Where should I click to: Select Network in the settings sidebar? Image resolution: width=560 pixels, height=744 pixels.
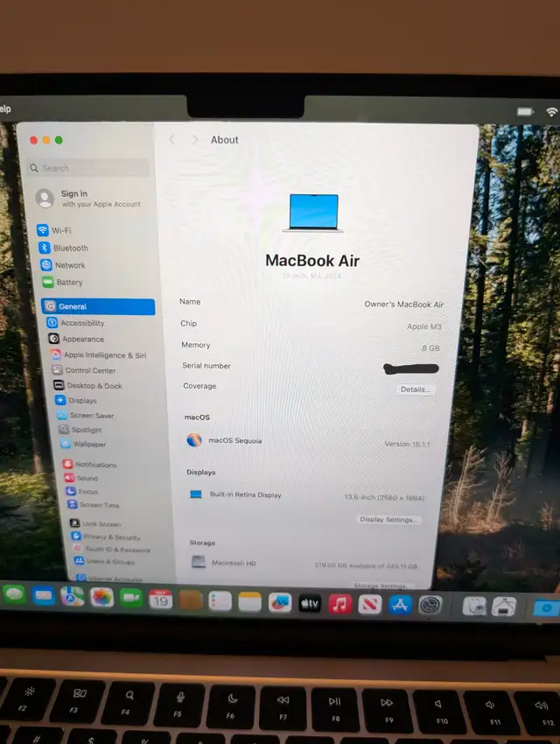(64, 265)
